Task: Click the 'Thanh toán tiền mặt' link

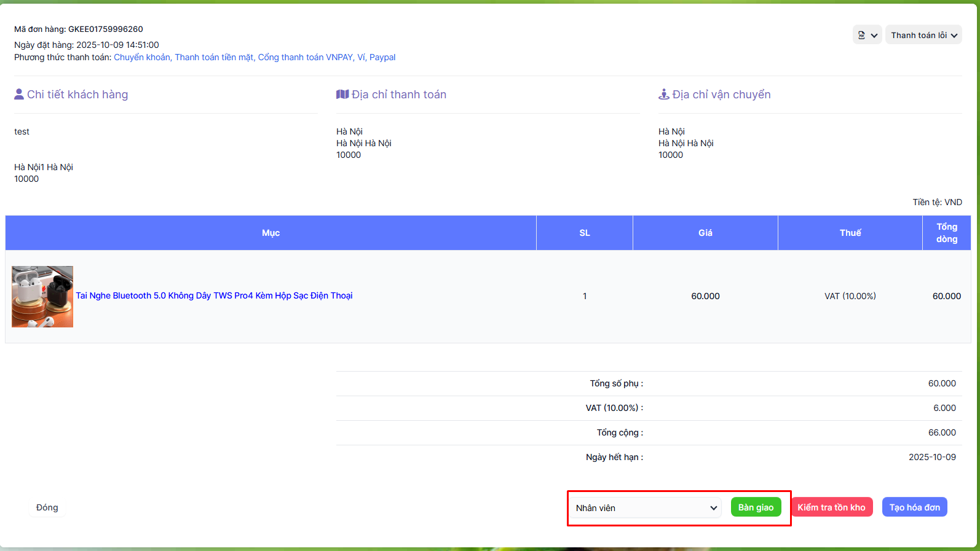Action: tap(214, 57)
